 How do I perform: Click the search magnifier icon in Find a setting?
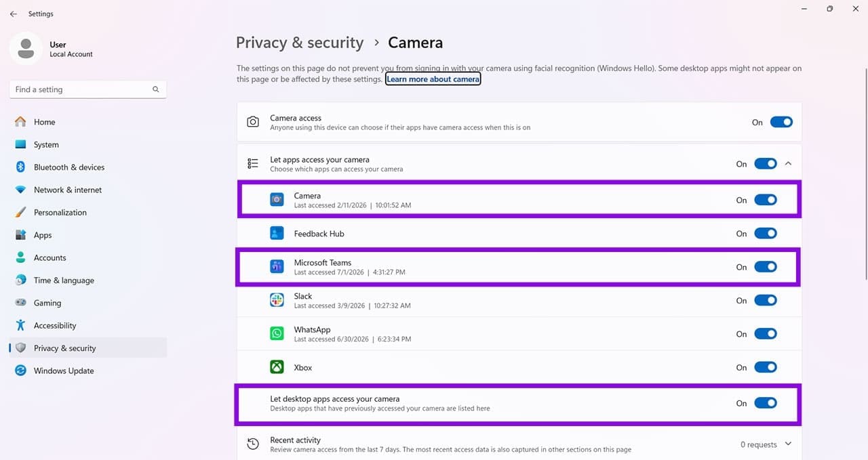pyautogui.click(x=156, y=89)
